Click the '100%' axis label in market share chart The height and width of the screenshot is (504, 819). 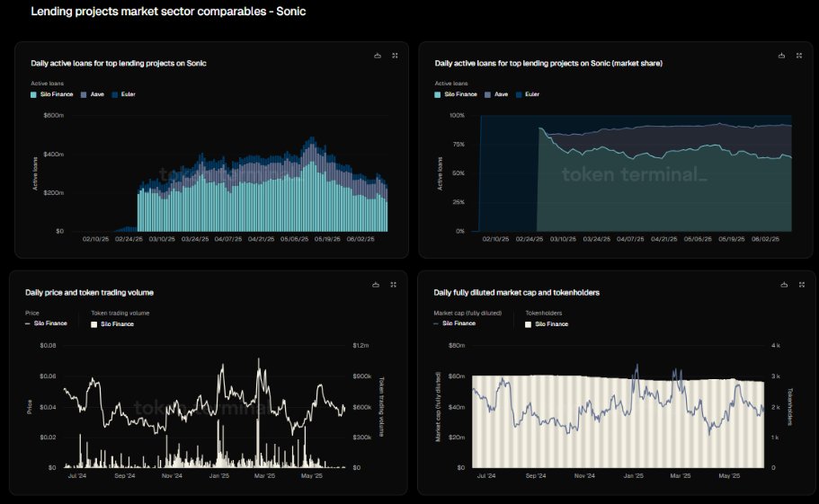pyautogui.click(x=457, y=115)
